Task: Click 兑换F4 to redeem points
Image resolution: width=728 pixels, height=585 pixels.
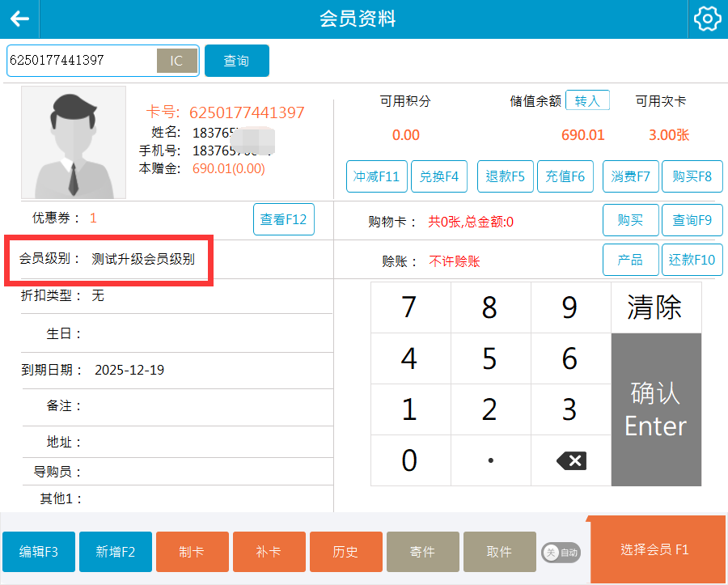Action: (x=439, y=176)
